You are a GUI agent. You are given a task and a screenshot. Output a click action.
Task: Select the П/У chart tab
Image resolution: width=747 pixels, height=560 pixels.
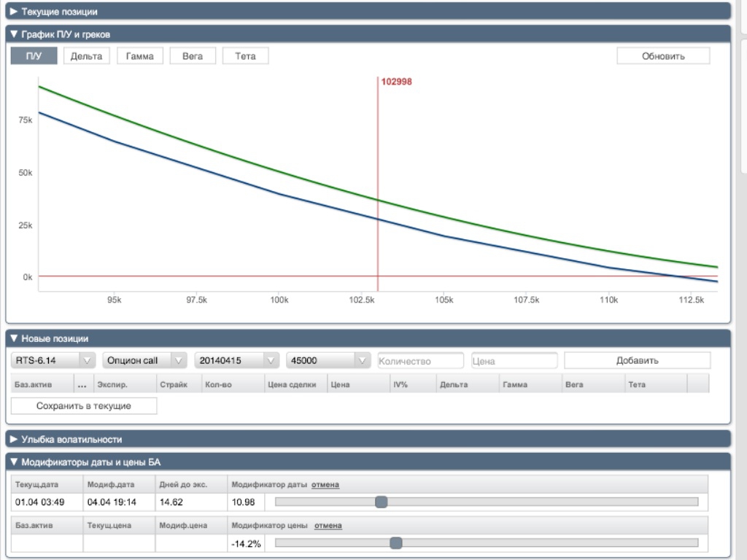point(34,56)
